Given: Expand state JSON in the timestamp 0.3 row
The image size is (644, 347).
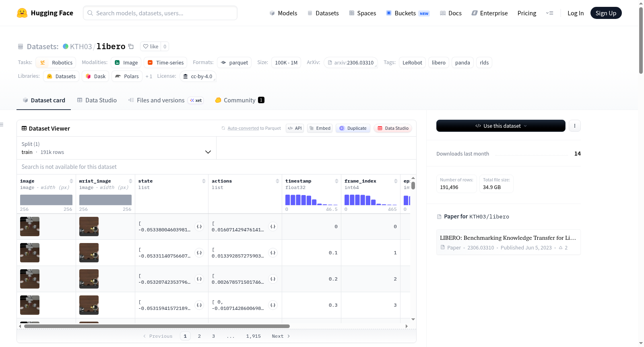Looking at the screenshot, I should tap(199, 305).
